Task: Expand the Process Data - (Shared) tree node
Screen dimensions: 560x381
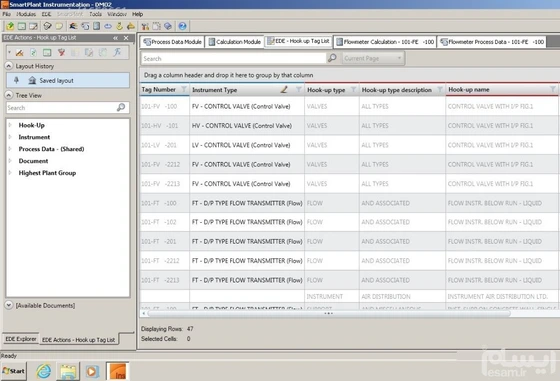Action: [x=10, y=149]
